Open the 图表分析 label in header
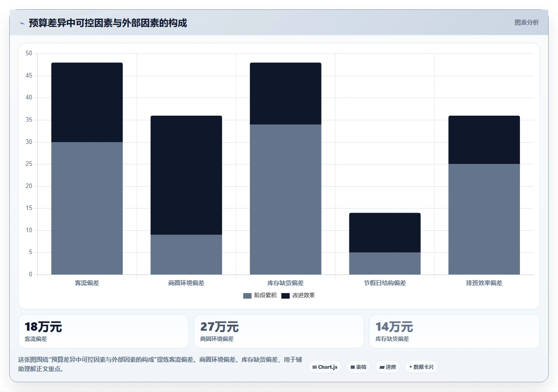This screenshot has width=558, height=392. click(526, 22)
